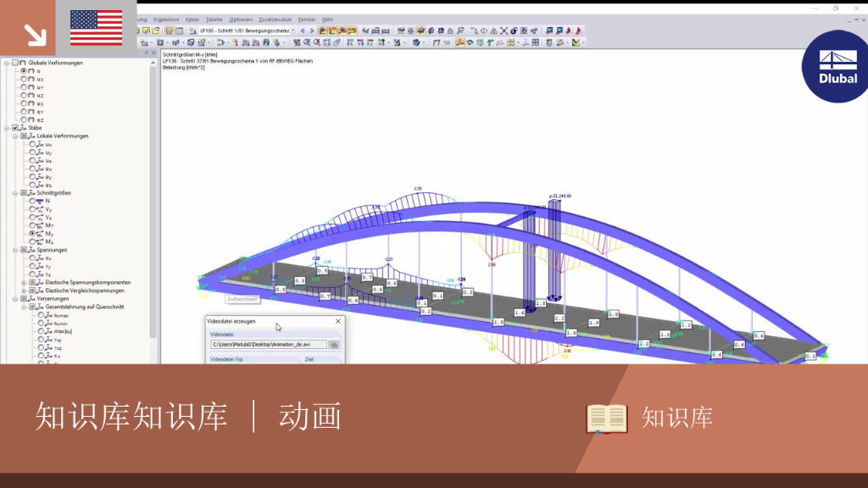This screenshot has width=868, height=488.
Task: Open the LF100 load case dropdown
Action: 292,31
